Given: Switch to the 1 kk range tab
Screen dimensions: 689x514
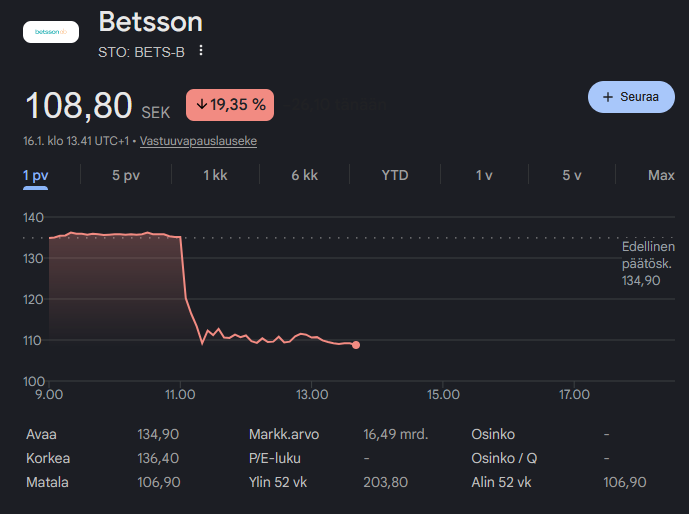Looking at the screenshot, I should click(215, 175).
